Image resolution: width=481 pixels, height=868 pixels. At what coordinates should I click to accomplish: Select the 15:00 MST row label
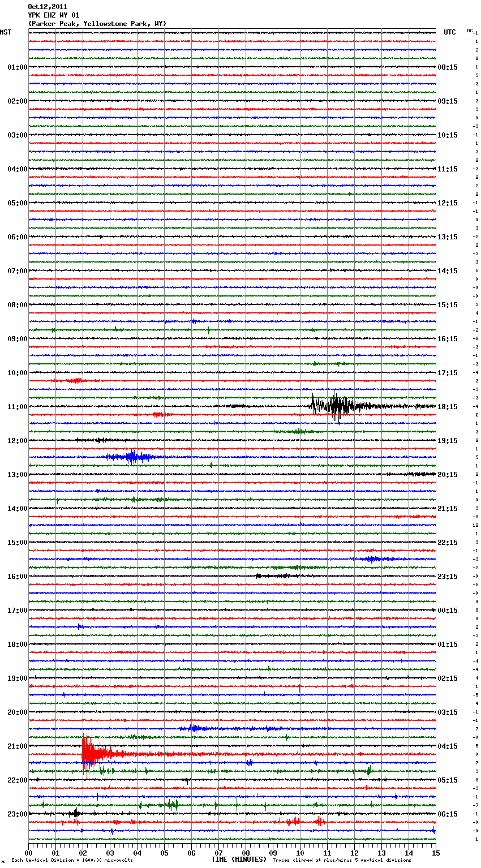click(x=17, y=543)
